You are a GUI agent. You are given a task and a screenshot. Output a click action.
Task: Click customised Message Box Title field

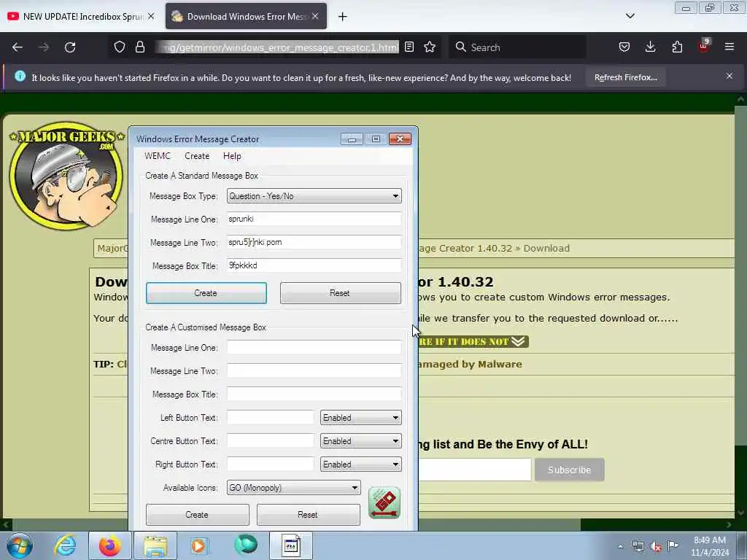(x=314, y=394)
